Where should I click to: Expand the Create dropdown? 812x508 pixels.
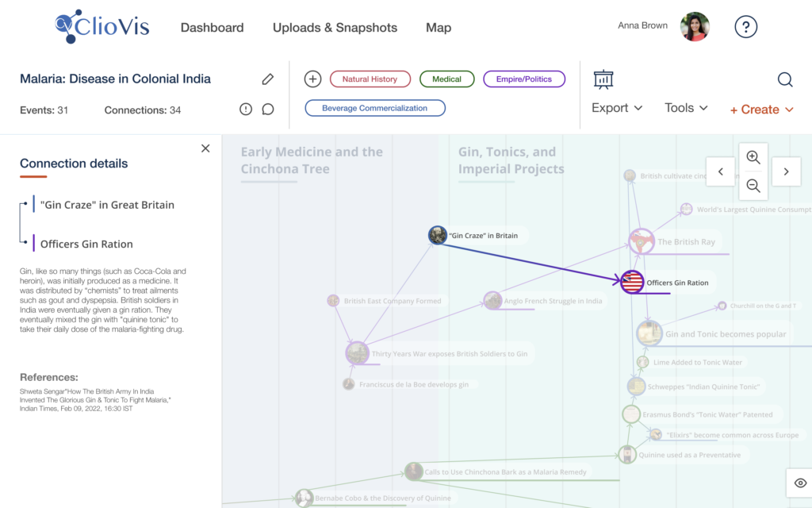761,110
